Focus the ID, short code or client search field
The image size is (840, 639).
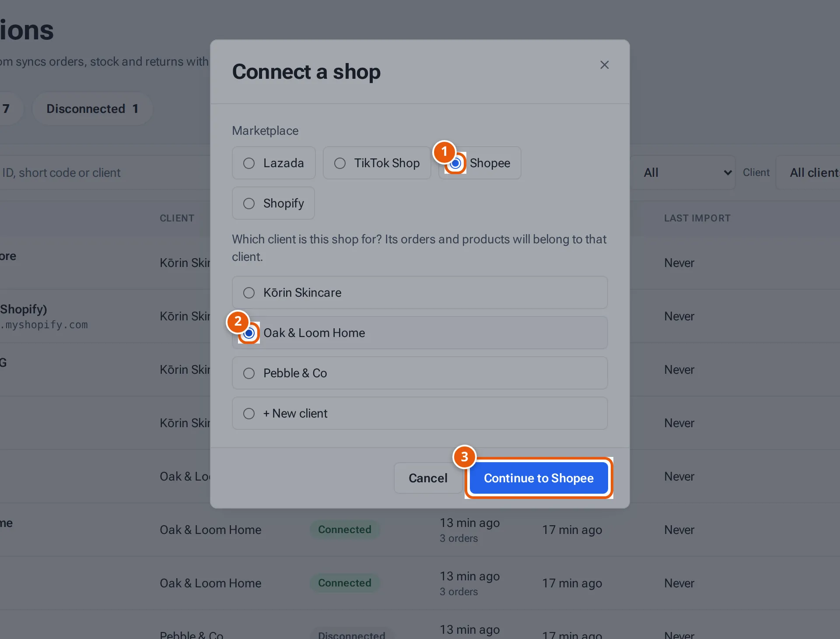click(x=105, y=172)
